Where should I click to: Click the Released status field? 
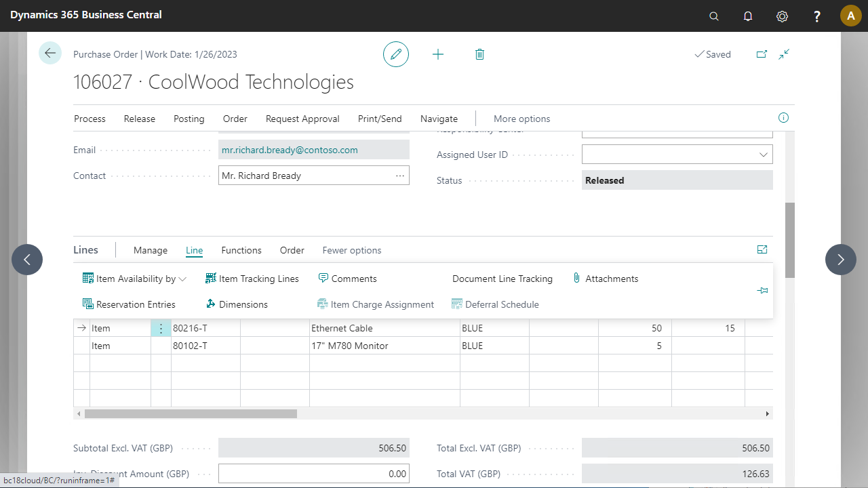677,180
